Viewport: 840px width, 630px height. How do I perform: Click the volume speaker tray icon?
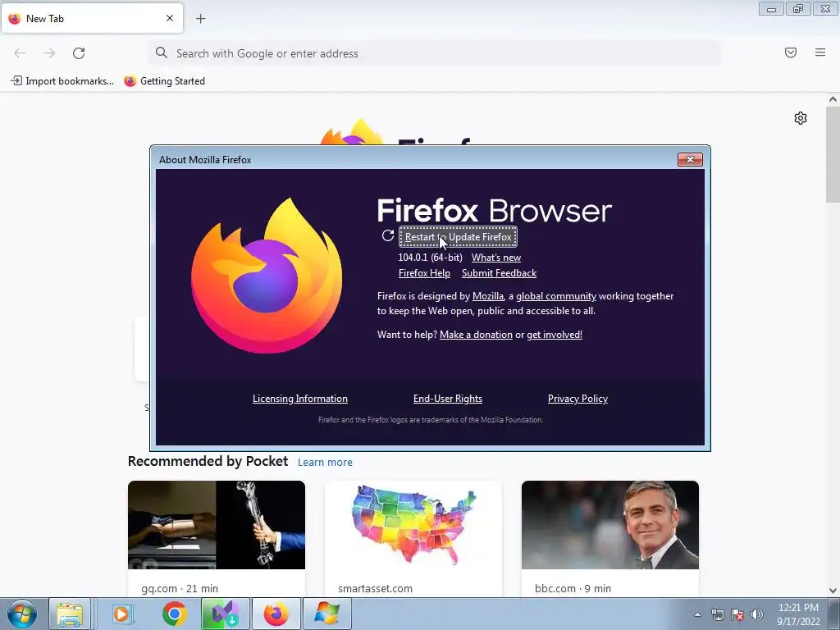(x=757, y=614)
